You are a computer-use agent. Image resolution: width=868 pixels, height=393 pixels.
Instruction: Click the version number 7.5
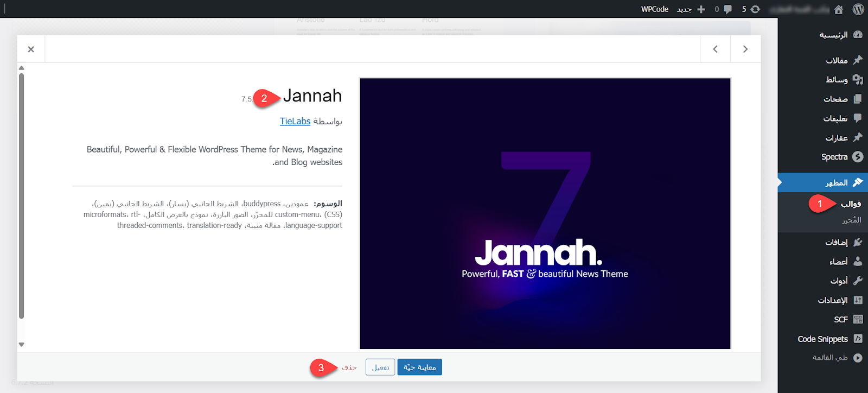click(x=246, y=99)
